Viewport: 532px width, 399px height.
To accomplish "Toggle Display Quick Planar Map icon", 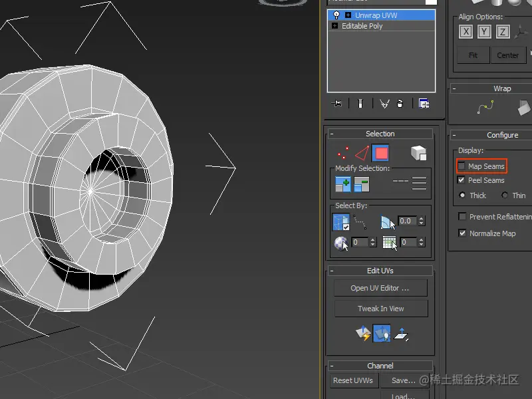I will click(x=382, y=333).
